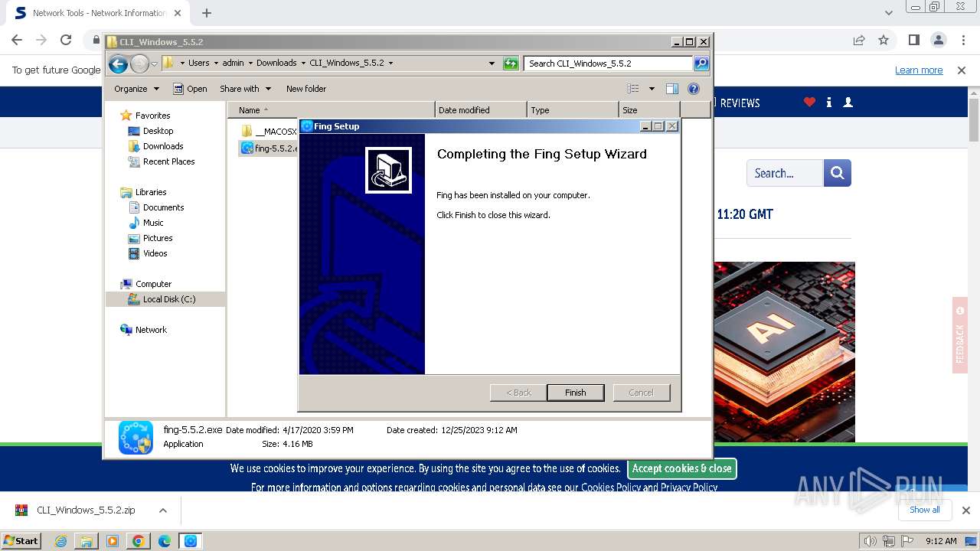The height and width of the screenshot is (551, 980).
Task: Click the user account icon on website
Action: 848,102
